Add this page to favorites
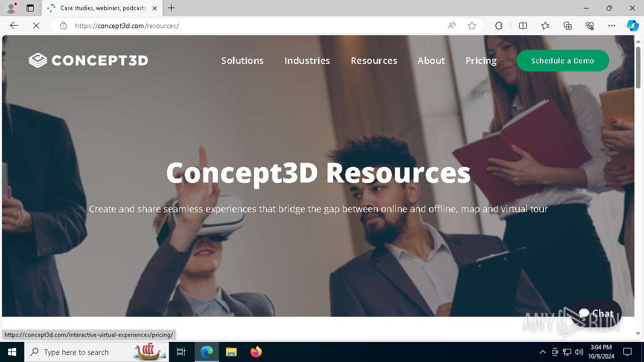The height and width of the screenshot is (362, 644). point(472,26)
